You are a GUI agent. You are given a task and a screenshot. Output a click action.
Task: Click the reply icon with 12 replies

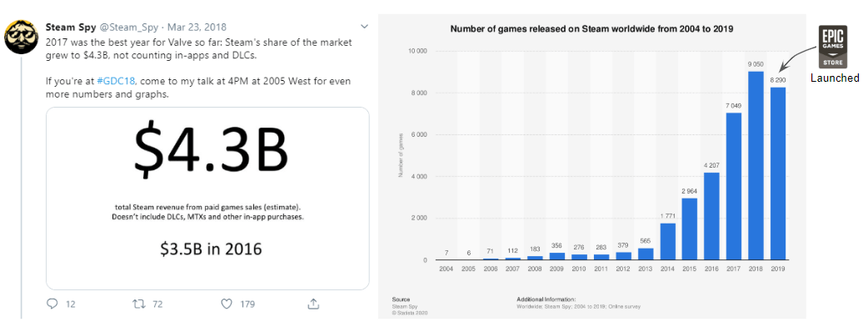(x=52, y=304)
